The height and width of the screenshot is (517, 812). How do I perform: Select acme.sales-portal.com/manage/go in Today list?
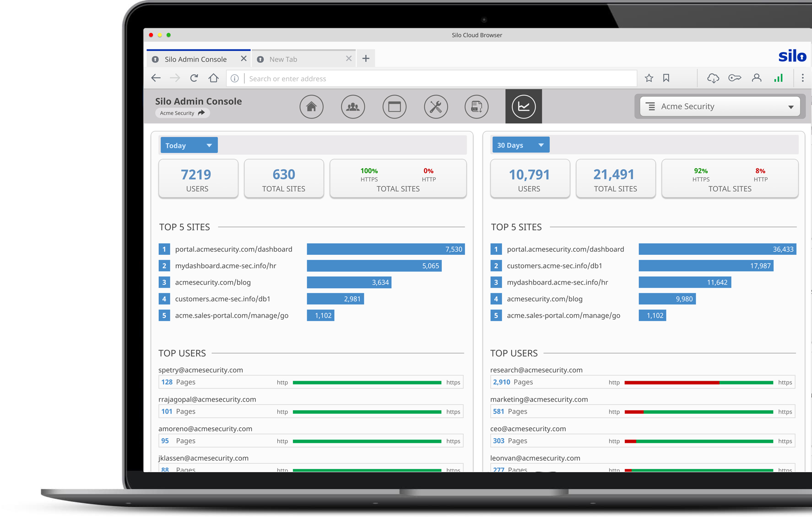pos(232,315)
